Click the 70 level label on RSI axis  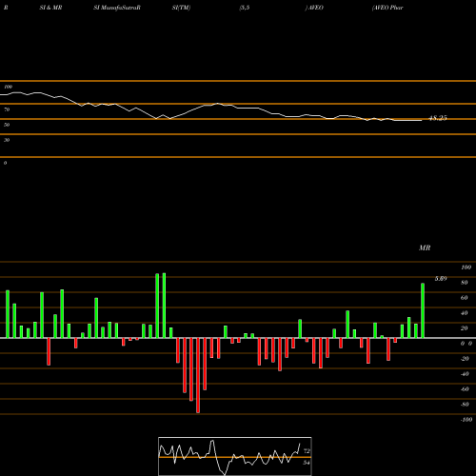(x=7, y=109)
